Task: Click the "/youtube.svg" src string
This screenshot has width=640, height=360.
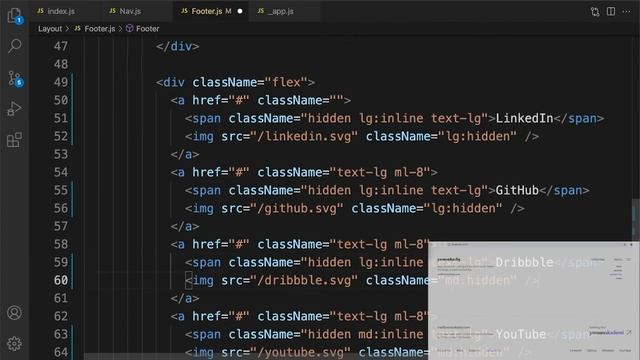Action: pyautogui.click(x=300, y=352)
